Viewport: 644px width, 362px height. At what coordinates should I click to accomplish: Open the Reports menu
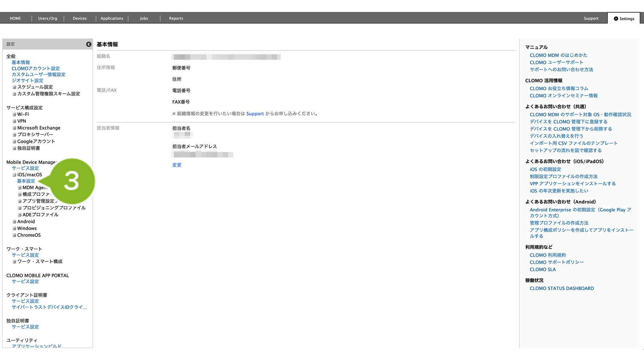(176, 18)
